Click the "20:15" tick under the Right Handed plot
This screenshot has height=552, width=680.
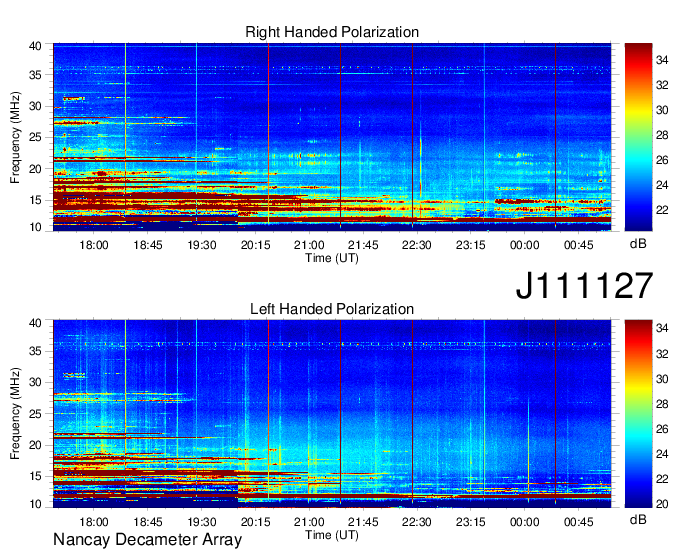tap(255, 245)
